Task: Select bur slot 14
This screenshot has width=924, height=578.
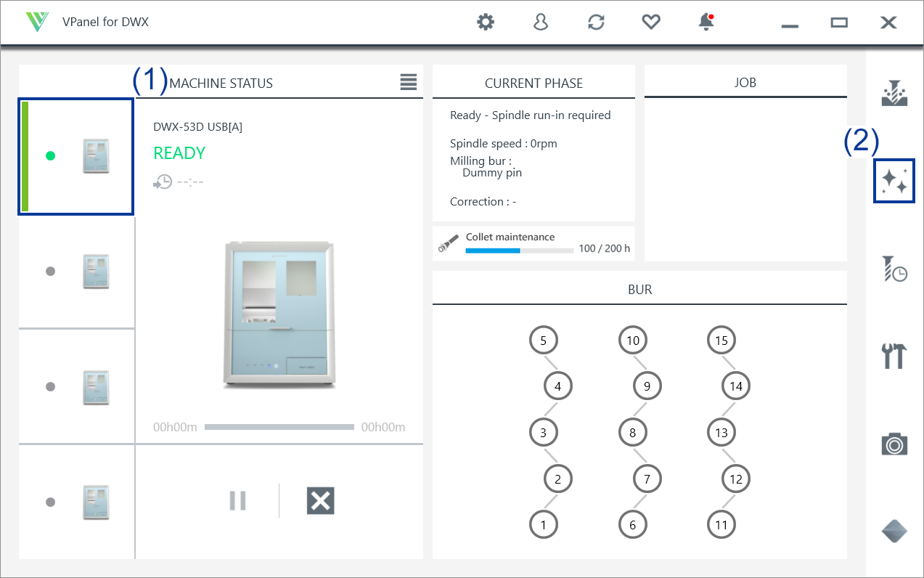Action: 736,386
